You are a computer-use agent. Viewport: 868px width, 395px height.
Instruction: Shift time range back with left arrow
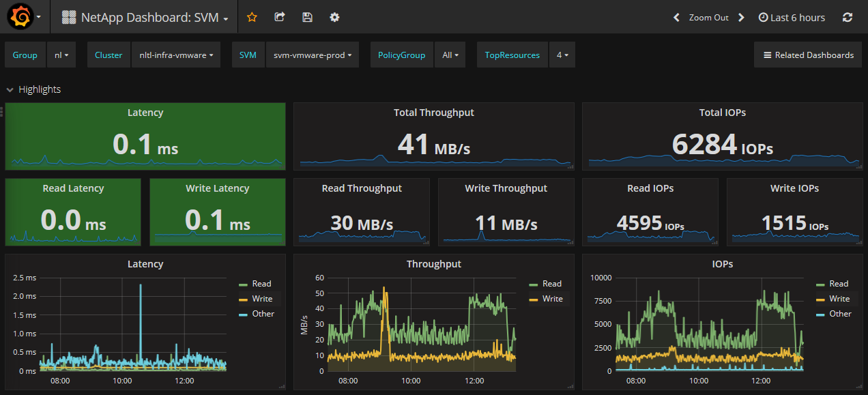coord(676,18)
